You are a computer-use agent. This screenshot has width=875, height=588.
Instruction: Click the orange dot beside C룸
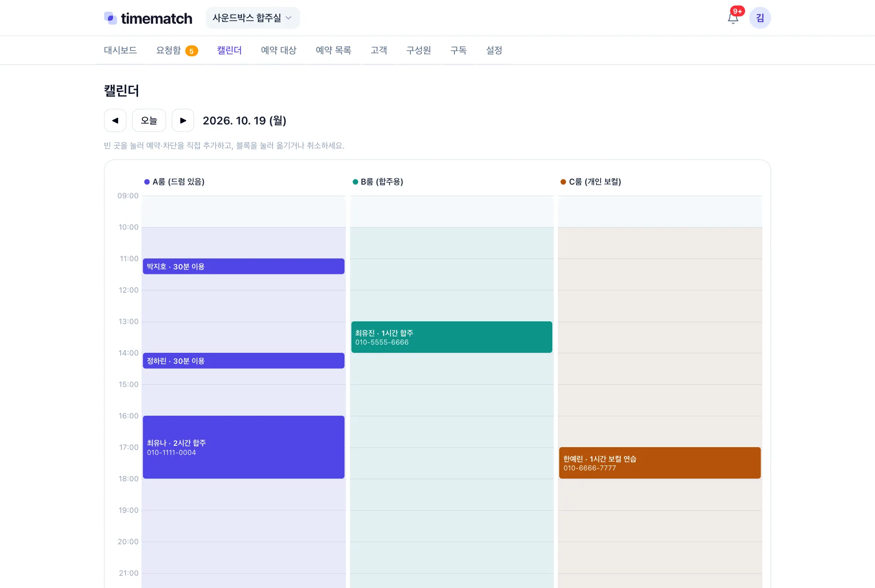pyautogui.click(x=563, y=182)
